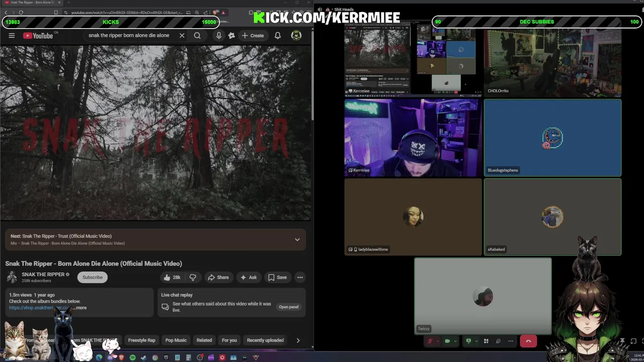The height and width of the screenshot is (362, 644).
Task: Reload the browser page
Action: pos(21,13)
